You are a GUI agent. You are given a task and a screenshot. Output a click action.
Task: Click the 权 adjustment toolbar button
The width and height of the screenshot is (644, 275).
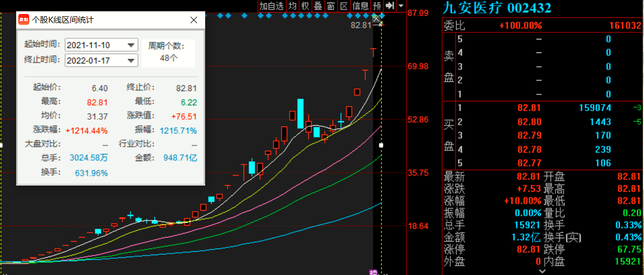[x=305, y=6]
